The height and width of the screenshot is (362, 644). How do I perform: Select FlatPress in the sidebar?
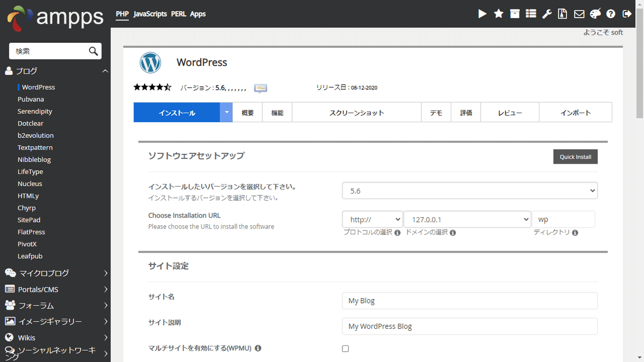click(31, 232)
